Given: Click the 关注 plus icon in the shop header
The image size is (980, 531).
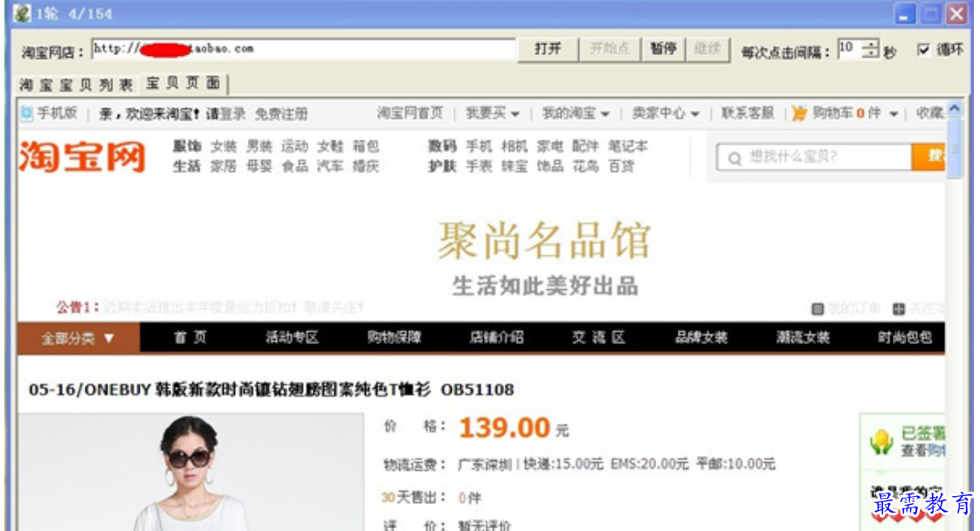Looking at the screenshot, I should point(898,308).
